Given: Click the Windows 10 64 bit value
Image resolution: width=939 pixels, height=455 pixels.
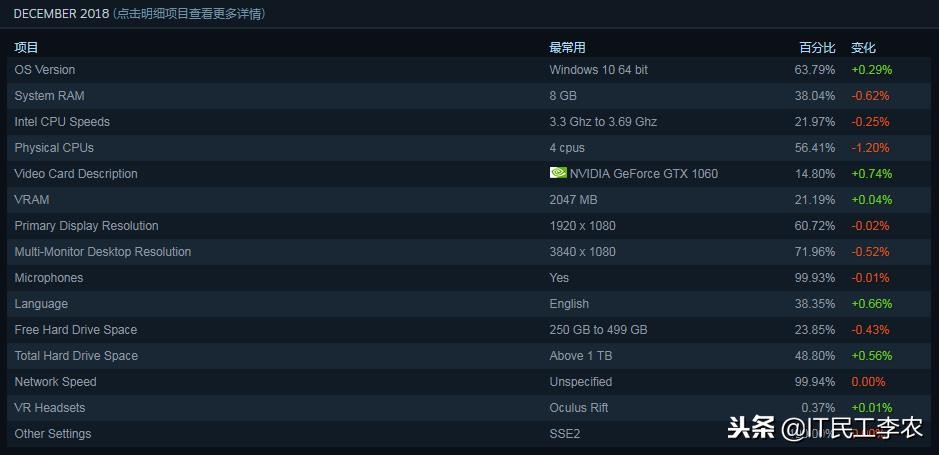Looking at the screenshot, I should click(599, 70).
